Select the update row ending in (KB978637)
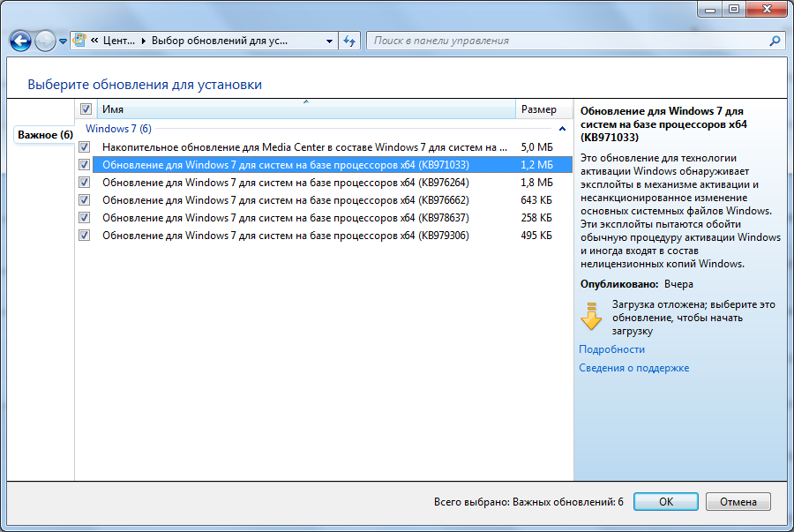The height and width of the screenshot is (532, 794). click(333, 218)
